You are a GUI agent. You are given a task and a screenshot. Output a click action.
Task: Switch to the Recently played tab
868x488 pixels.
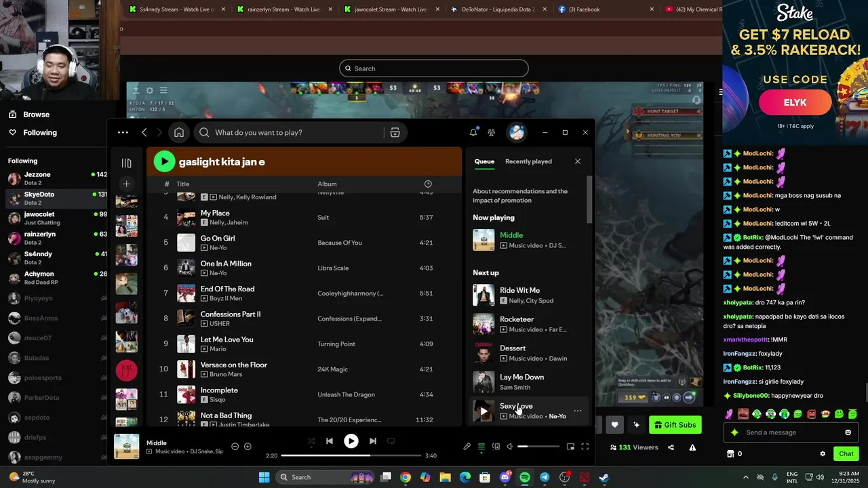click(x=528, y=161)
